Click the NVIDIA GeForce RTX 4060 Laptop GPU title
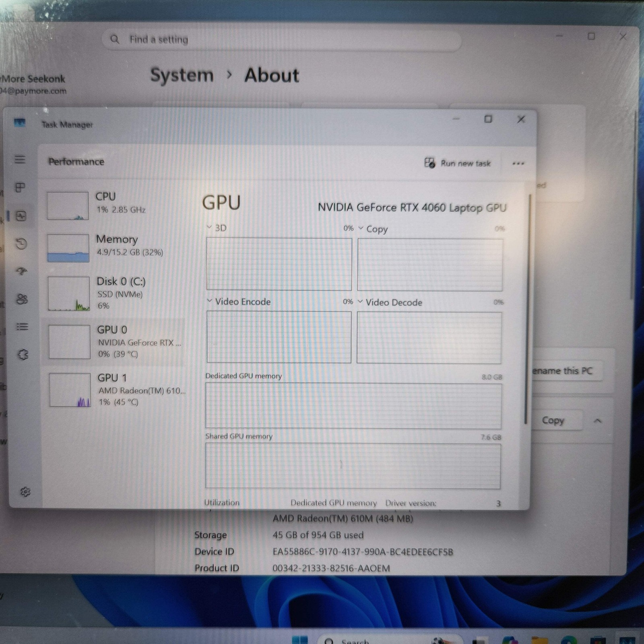Image resolution: width=644 pixels, height=644 pixels. [x=412, y=208]
